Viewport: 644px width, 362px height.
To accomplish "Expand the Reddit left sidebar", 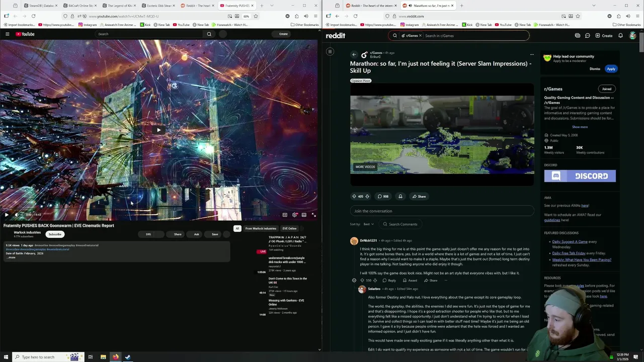I will (x=330, y=52).
